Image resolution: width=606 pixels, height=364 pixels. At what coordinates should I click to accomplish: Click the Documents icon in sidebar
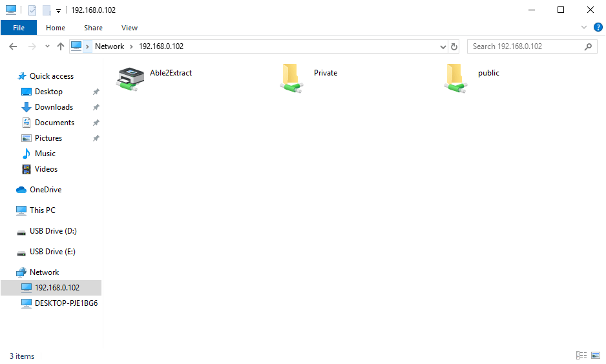click(26, 123)
